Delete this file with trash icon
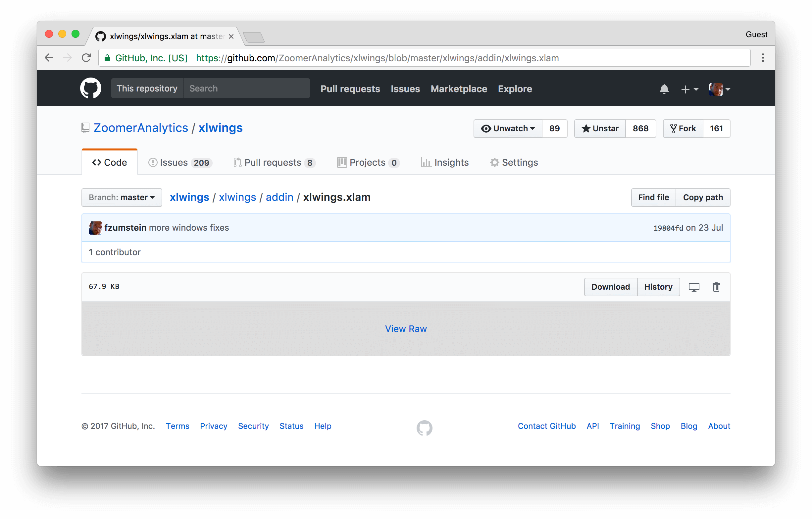812x519 pixels. tap(716, 287)
